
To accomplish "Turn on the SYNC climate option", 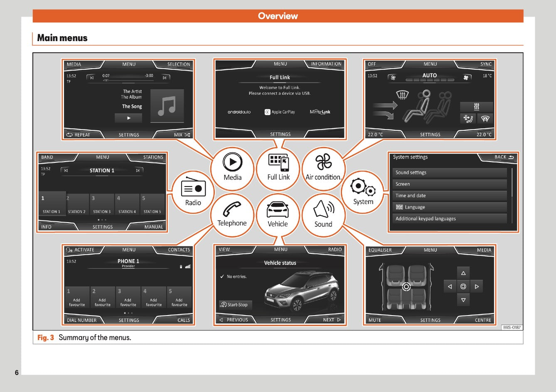I will pos(485,64).
